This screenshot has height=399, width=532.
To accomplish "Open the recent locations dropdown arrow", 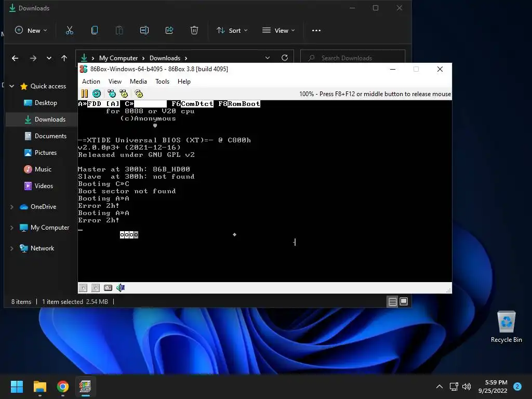I will click(x=49, y=58).
